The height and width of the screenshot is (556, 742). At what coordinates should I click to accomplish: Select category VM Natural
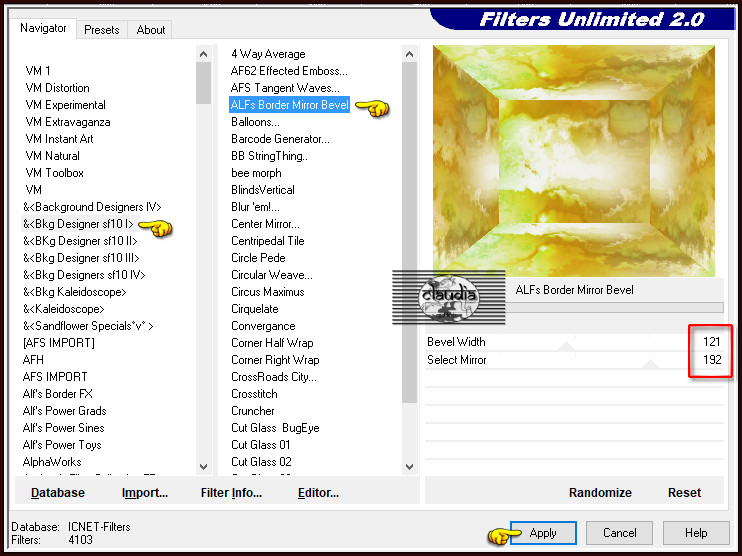(x=53, y=156)
